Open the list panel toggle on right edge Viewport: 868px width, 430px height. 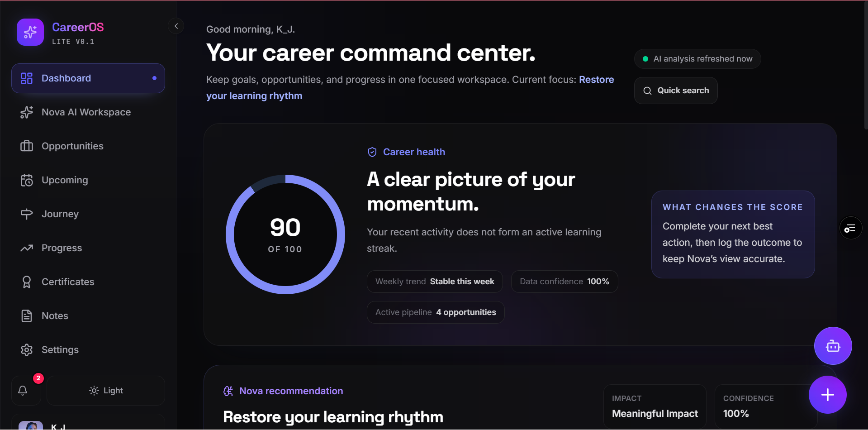pos(851,228)
